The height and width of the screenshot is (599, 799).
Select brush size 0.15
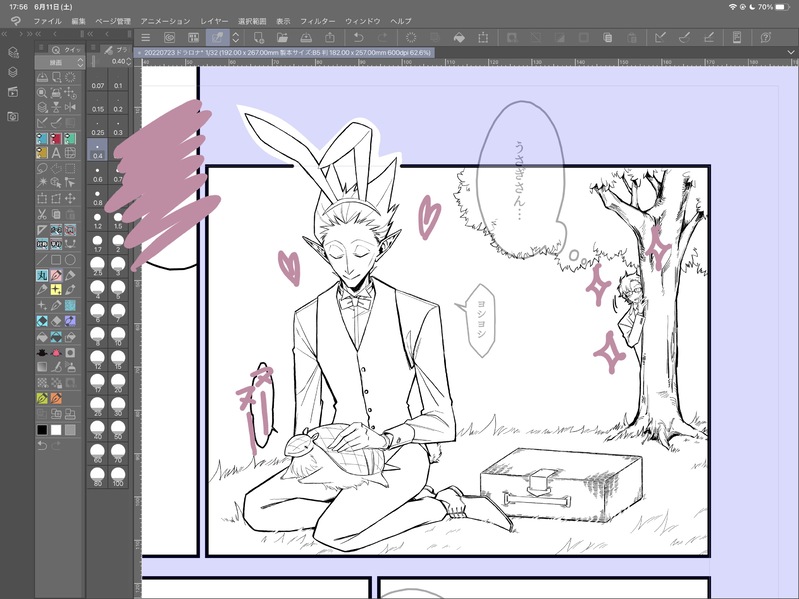[97, 105]
